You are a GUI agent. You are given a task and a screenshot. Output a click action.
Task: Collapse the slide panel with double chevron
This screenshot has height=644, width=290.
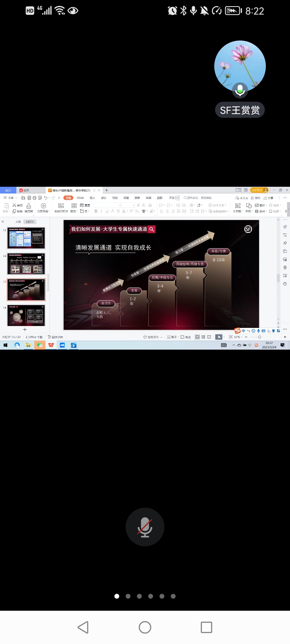[3, 222]
